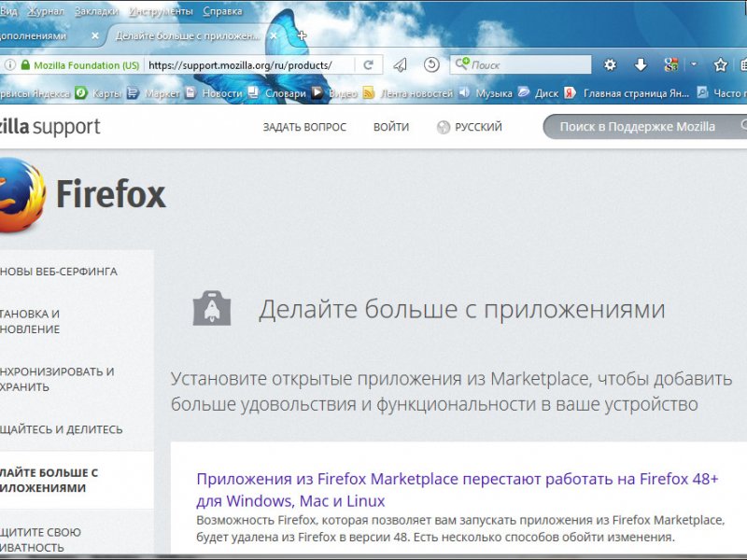The height and width of the screenshot is (560, 747).
Task: Open the downloads arrow icon
Action: (x=641, y=64)
